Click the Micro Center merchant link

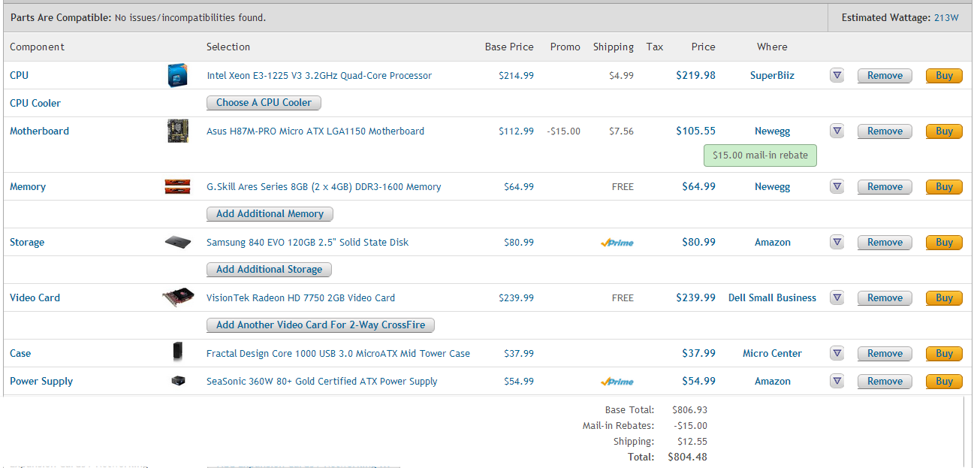pos(772,353)
